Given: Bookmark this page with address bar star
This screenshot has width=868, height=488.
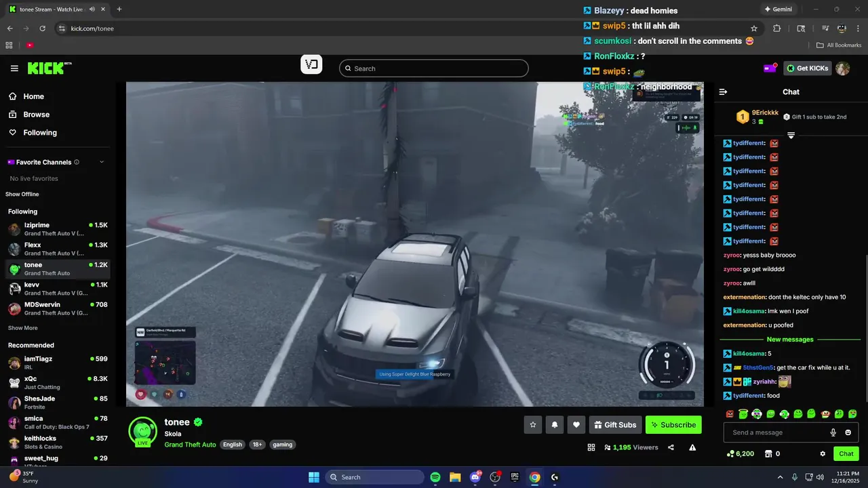Looking at the screenshot, I should [x=754, y=28].
